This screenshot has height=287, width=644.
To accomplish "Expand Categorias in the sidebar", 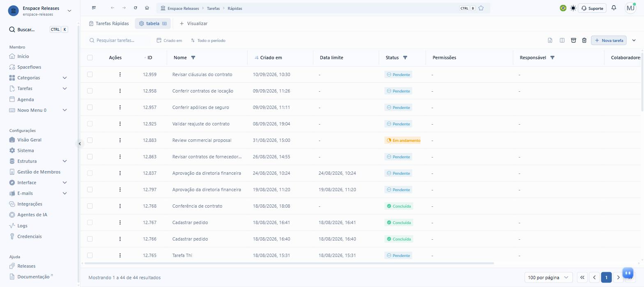I will (x=64, y=78).
